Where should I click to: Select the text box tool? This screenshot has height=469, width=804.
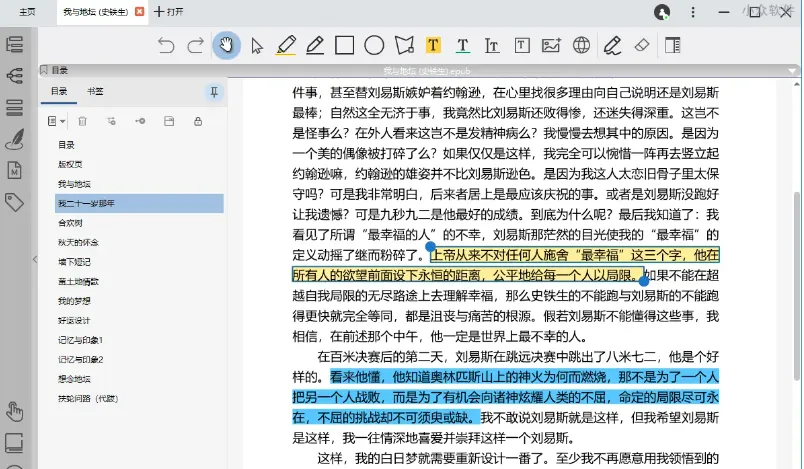coord(522,45)
